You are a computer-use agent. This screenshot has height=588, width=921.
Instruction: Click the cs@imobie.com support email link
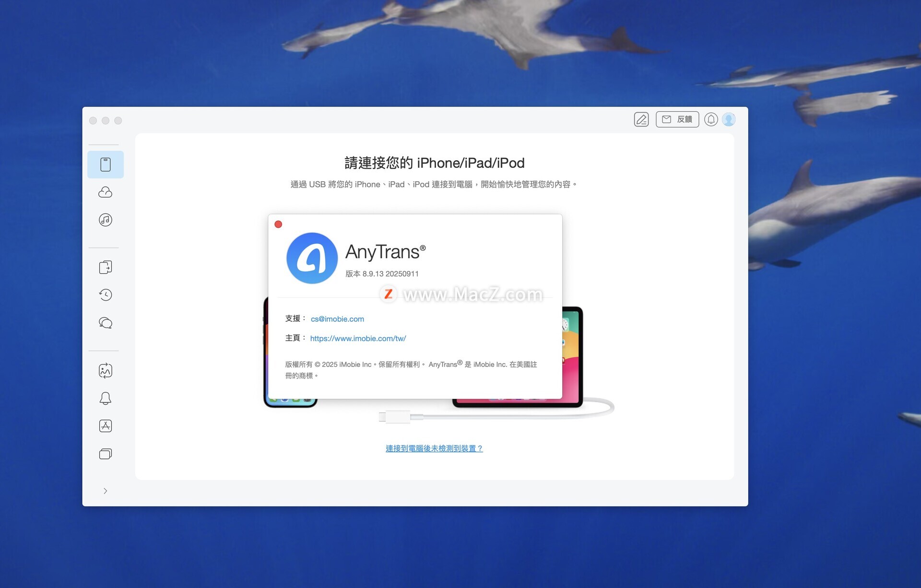(x=337, y=319)
